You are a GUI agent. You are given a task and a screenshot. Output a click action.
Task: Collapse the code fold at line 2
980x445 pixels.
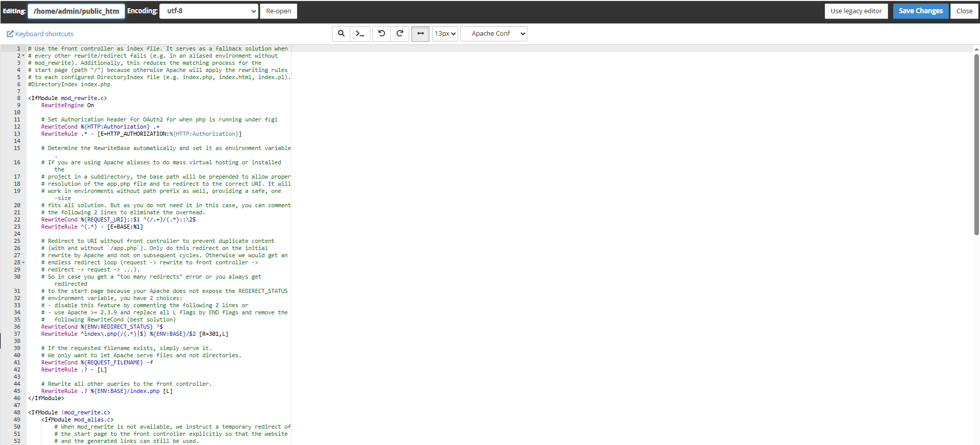[23, 56]
